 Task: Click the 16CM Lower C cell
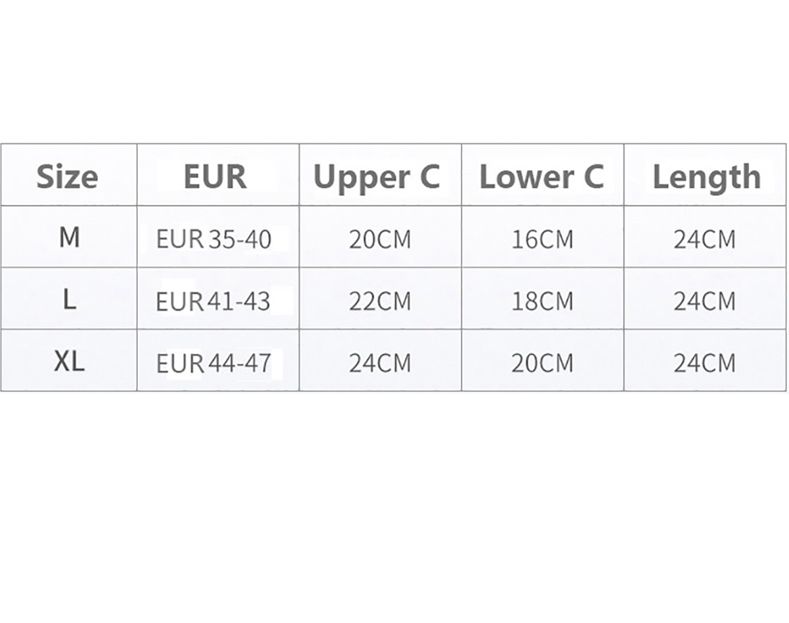click(542, 240)
